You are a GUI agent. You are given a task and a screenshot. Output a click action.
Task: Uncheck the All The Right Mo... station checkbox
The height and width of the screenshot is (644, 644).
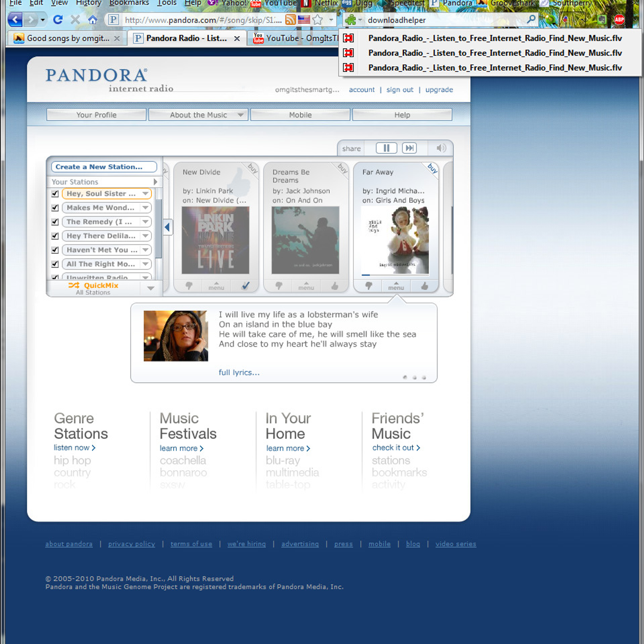click(x=55, y=264)
